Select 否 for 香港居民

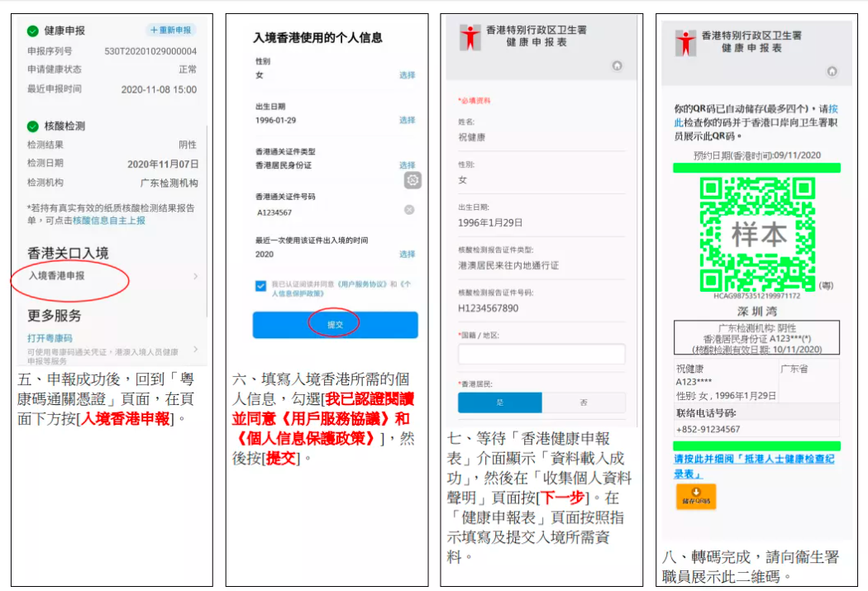coord(584,403)
